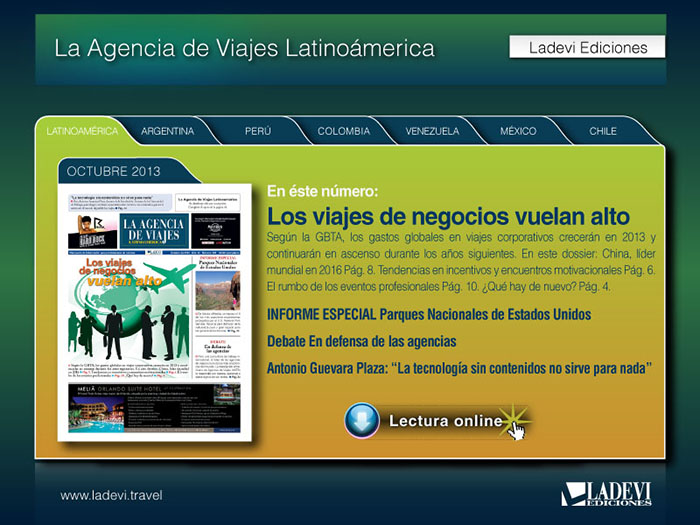Click the Ladevi Ediciones button
The width and height of the screenshot is (700, 525).
(587, 47)
